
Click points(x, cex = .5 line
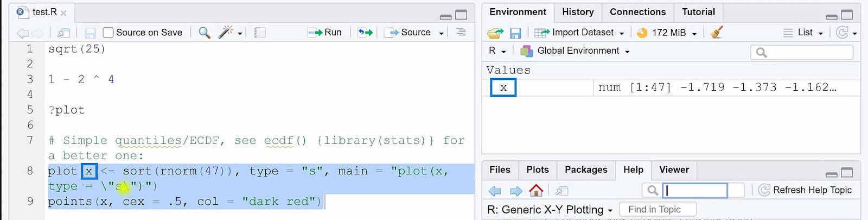(184, 202)
